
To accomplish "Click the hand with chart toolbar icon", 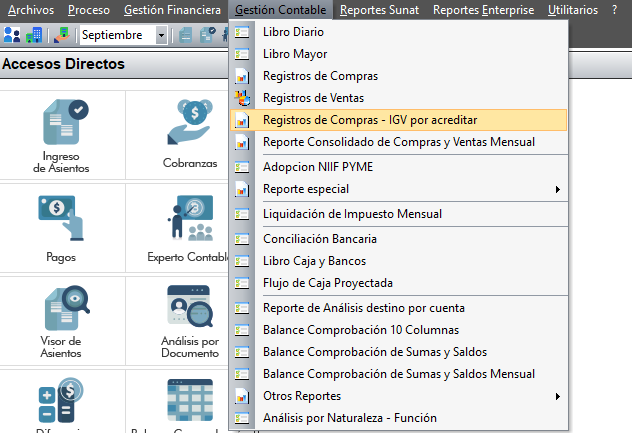I will click(x=62, y=35).
